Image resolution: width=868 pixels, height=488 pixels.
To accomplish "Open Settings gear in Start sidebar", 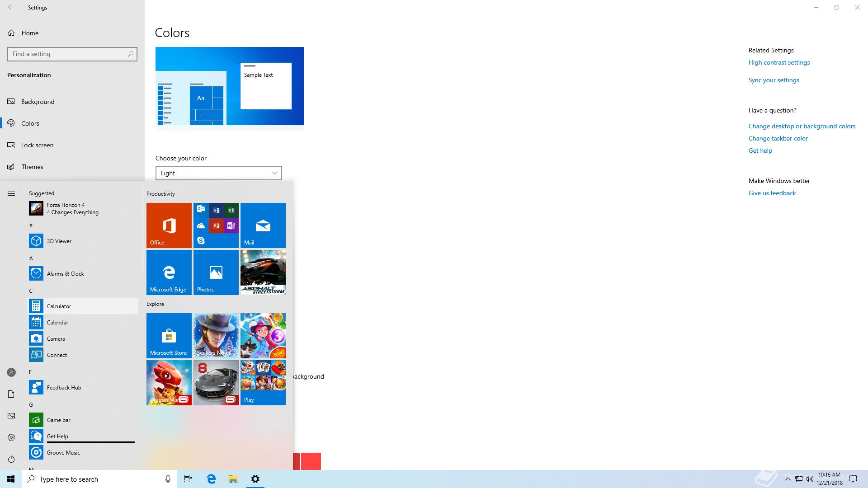I will pyautogui.click(x=11, y=437).
